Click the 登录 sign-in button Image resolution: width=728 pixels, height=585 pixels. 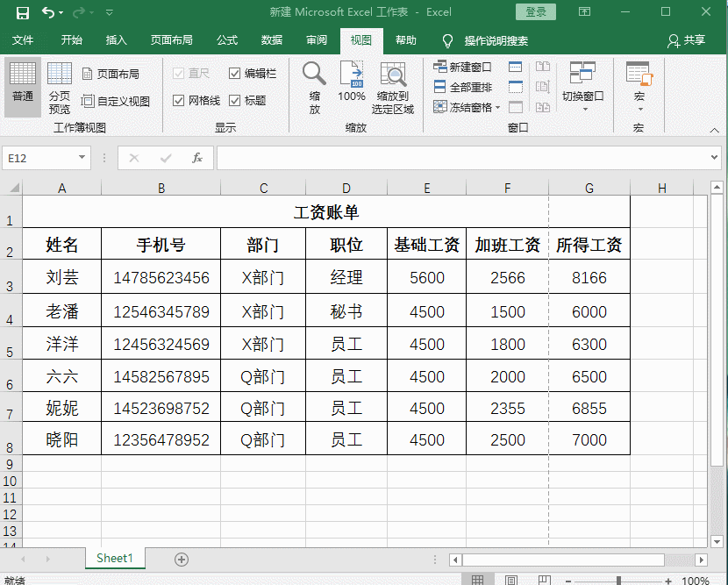[x=536, y=12]
